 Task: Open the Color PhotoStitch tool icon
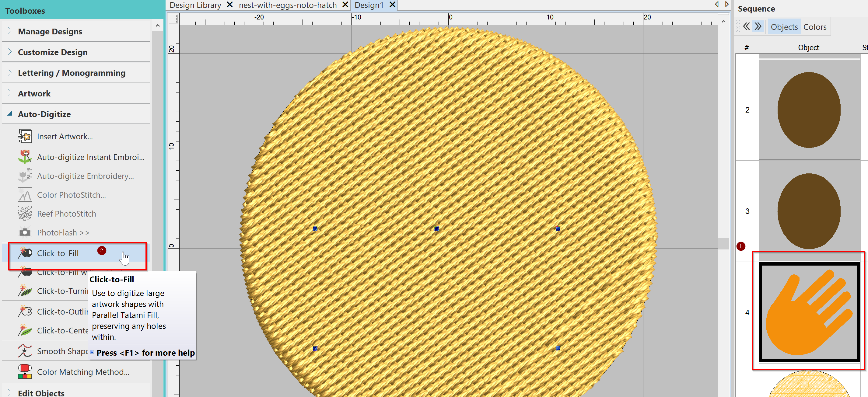click(25, 195)
